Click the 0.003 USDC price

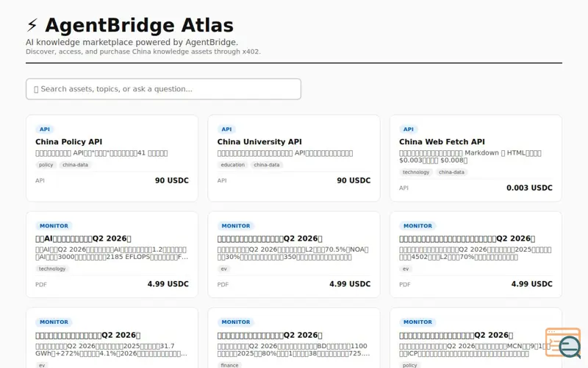[529, 188]
